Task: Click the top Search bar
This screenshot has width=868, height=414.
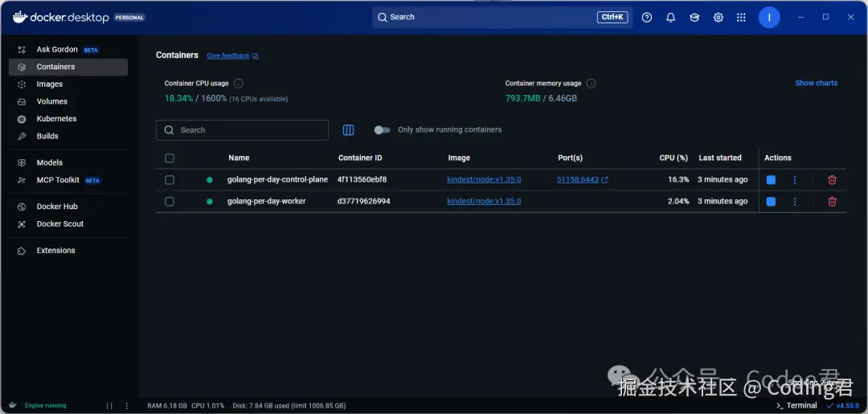Action: [x=502, y=17]
